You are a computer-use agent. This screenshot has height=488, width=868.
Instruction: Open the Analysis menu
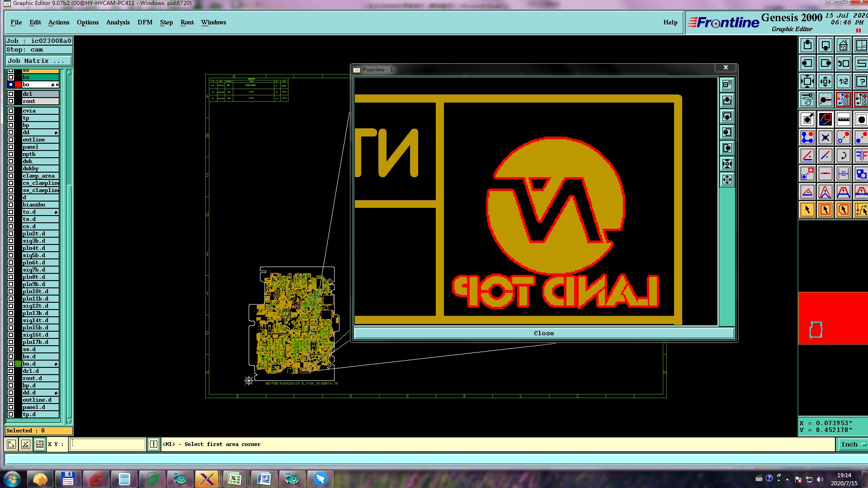(118, 22)
